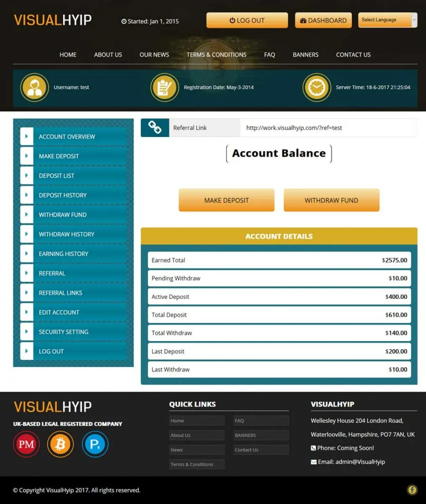
Task: Click the arrow icon next to Account Overview
Action: tap(26, 136)
